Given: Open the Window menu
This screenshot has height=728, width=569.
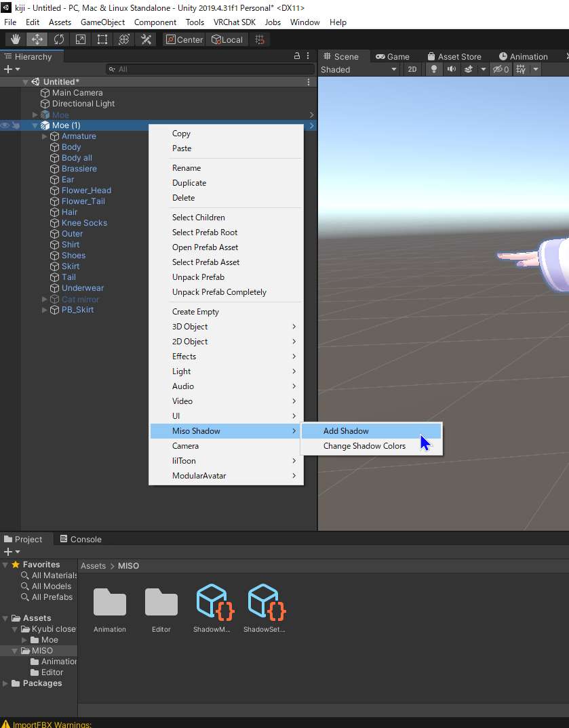Looking at the screenshot, I should click(305, 22).
